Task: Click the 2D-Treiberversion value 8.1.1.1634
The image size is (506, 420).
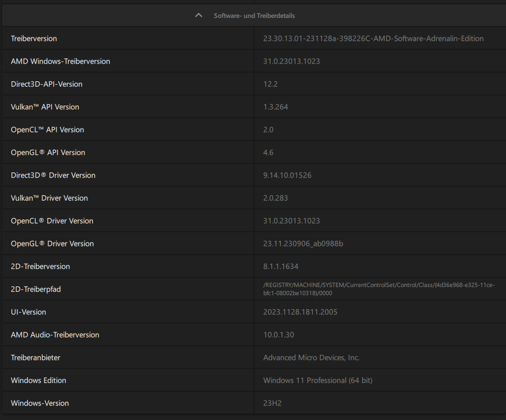Action: tap(281, 266)
